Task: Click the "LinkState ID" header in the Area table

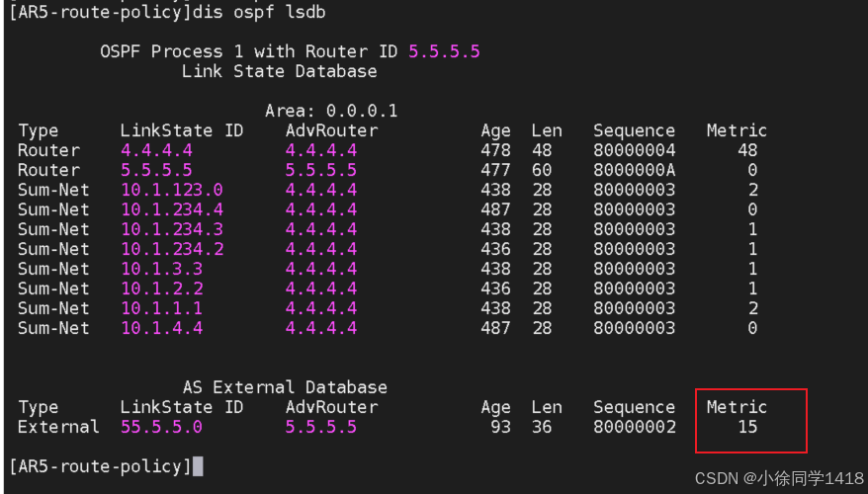Action: tap(182, 130)
